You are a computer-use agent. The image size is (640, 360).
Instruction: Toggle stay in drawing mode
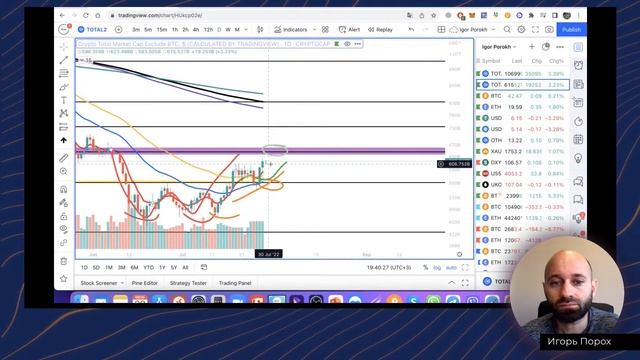click(x=64, y=203)
